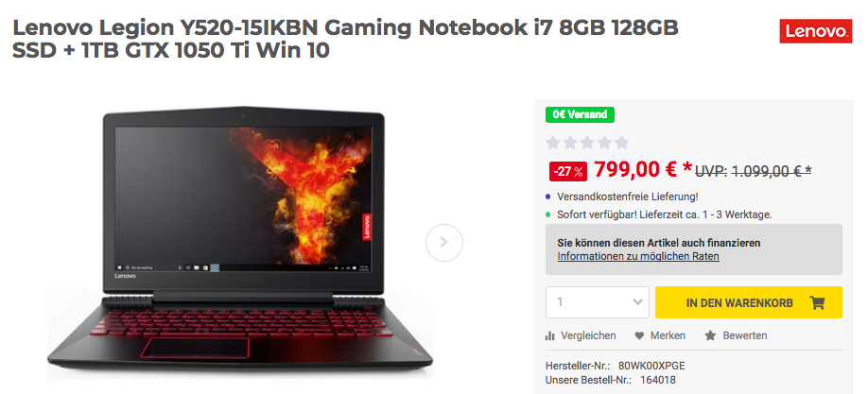
Task: Click the product title heading
Action: click(345, 39)
